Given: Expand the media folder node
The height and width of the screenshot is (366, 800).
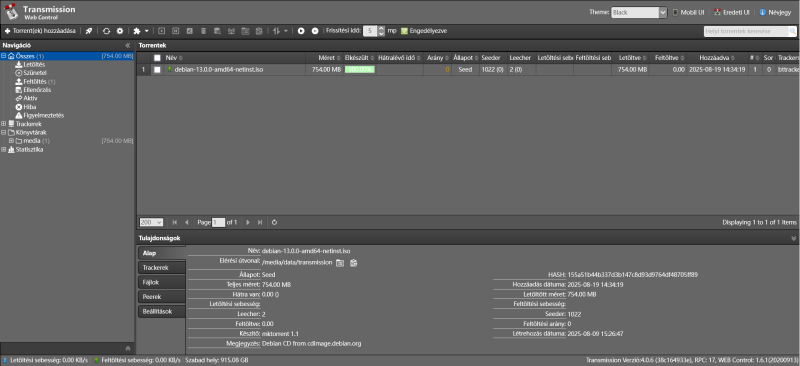Looking at the screenshot, I should click(x=11, y=141).
